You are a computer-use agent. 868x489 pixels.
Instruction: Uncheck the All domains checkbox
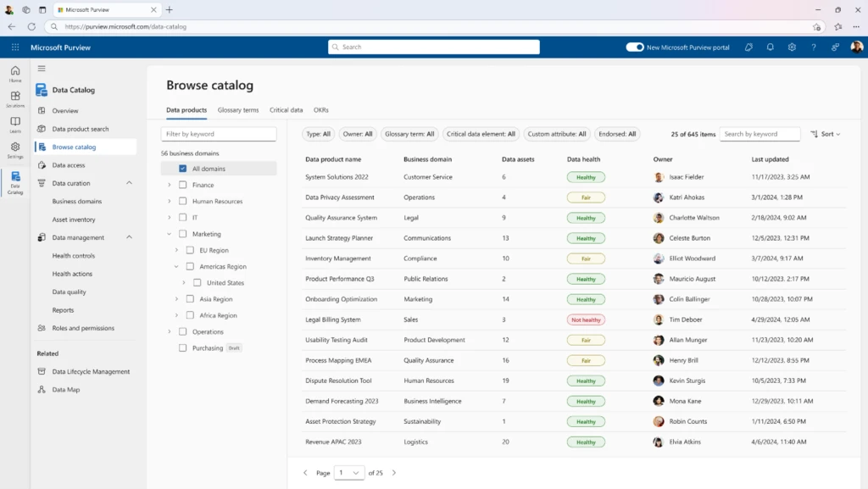coord(181,169)
